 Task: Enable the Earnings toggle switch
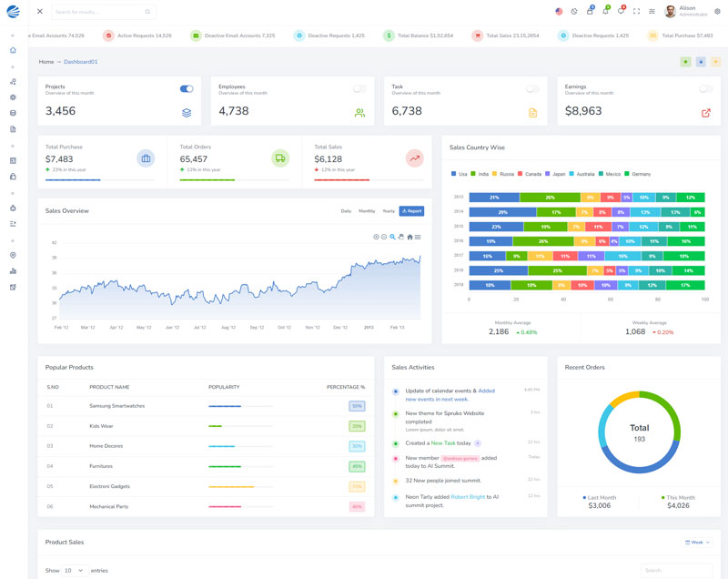(705, 89)
